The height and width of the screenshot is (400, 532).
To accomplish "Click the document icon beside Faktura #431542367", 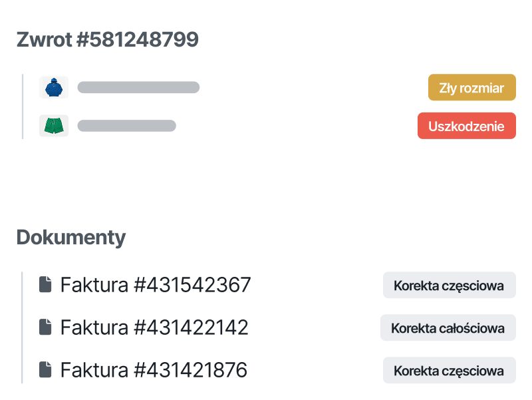I will tap(45, 285).
